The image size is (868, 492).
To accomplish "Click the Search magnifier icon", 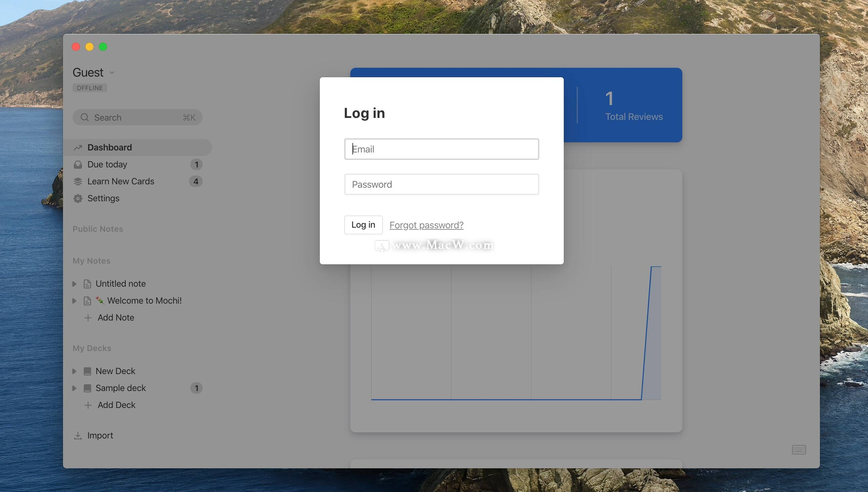I will coord(85,118).
